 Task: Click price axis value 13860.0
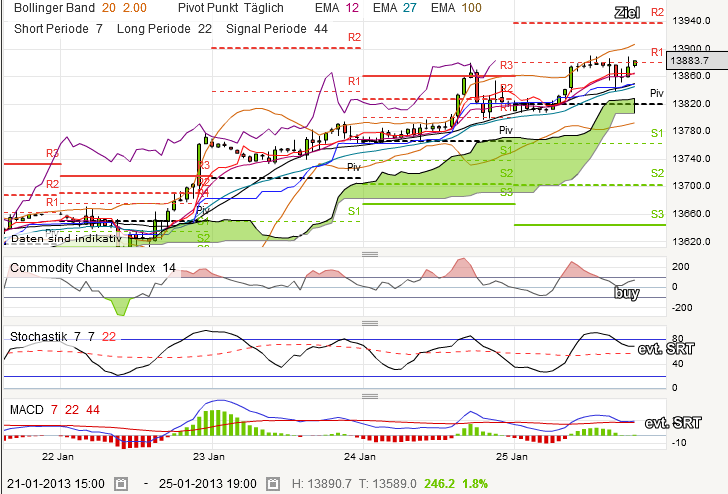click(x=691, y=76)
